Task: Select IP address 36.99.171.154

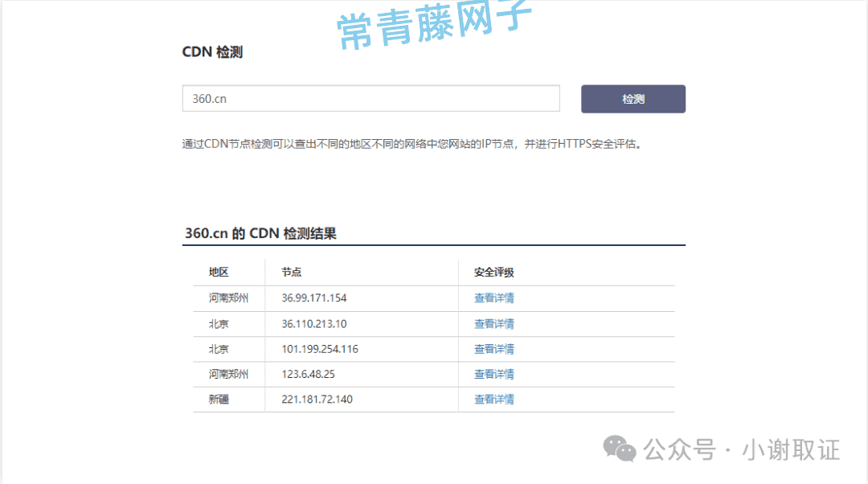Action: pyautogui.click(x=314, y=298)
